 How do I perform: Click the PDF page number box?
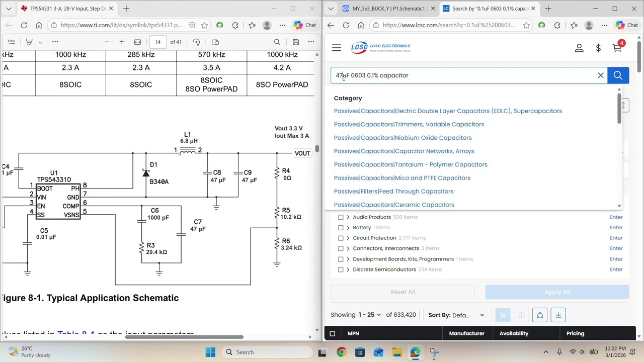coord(158,42)
